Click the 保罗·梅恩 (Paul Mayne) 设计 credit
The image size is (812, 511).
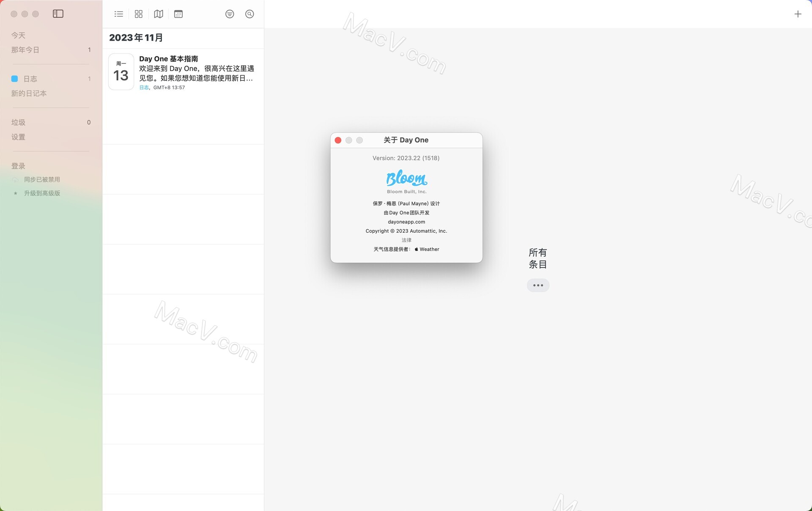click(406, 203)
